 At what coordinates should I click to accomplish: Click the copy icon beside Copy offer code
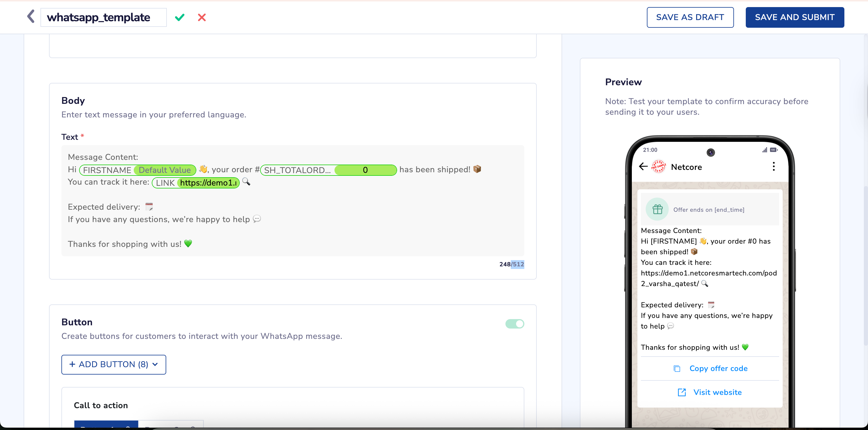point(677,368)
